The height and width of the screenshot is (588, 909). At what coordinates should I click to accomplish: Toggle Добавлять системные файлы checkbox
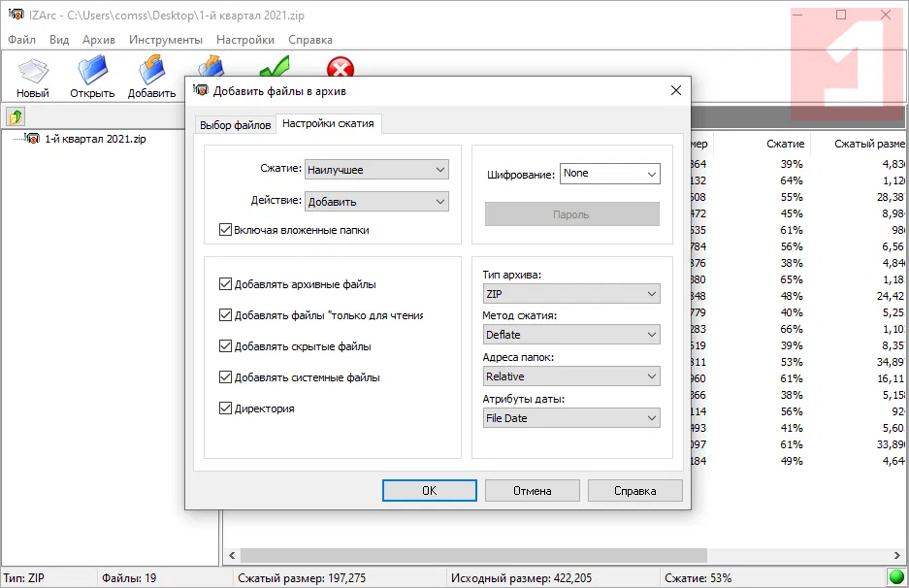coord(225,377)
